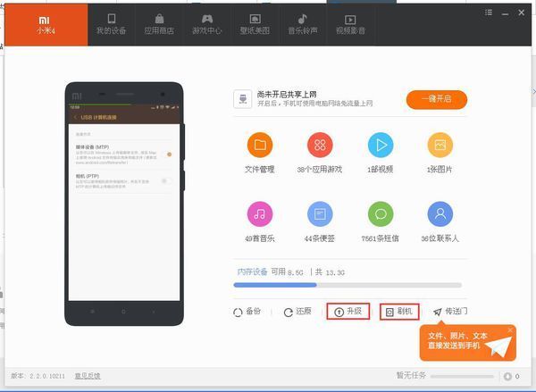
Task: Open the 我的设备 tab
Action: point(111,25)
